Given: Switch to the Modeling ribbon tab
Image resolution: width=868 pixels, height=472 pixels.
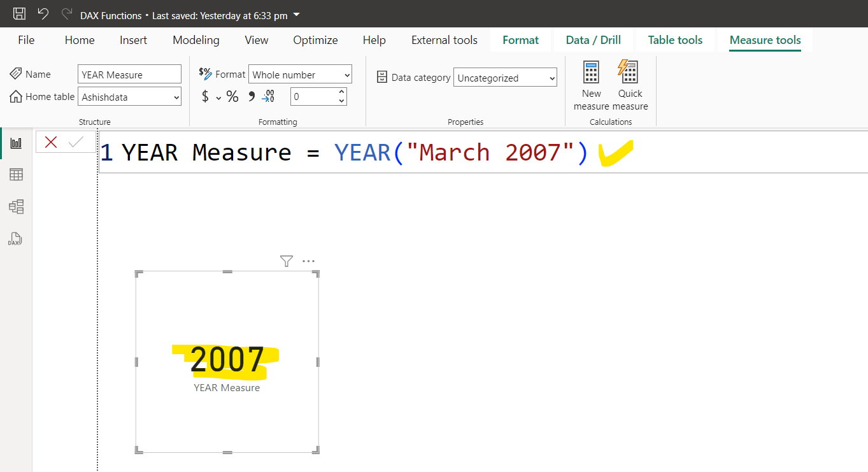Looking at the screenshot, I should [196, 39].
